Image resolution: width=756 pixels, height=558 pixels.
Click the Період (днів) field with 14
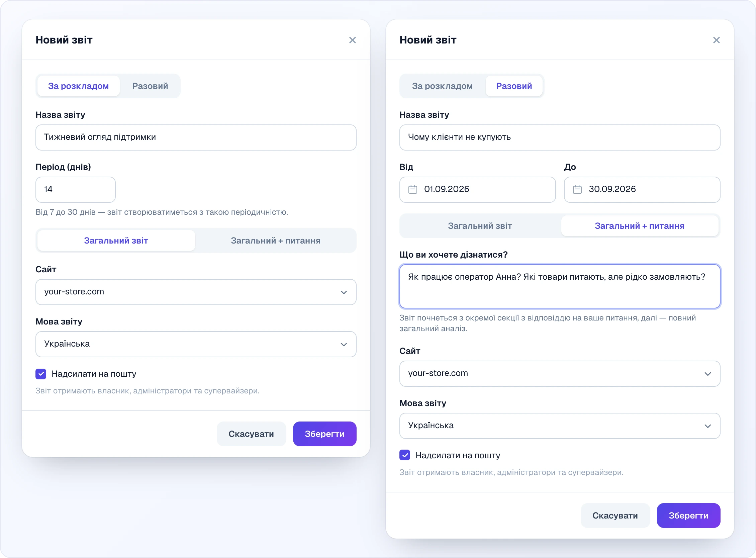76,189
